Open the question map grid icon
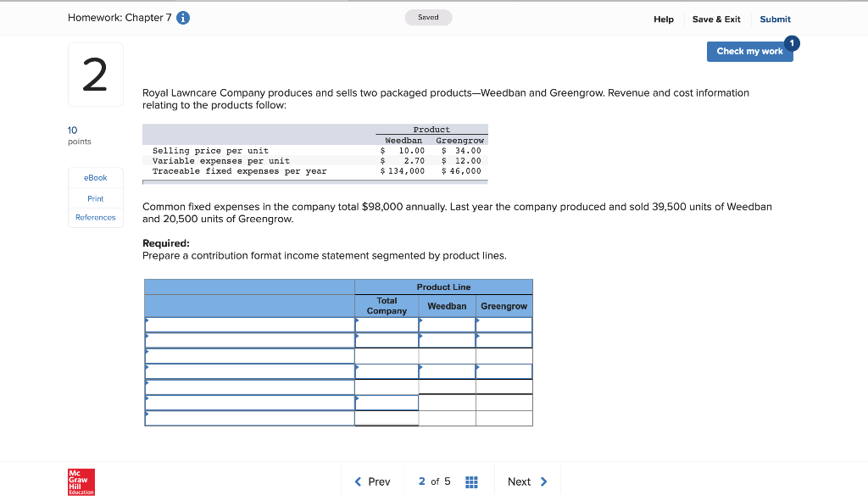868x501 pixels. [472, 482]
